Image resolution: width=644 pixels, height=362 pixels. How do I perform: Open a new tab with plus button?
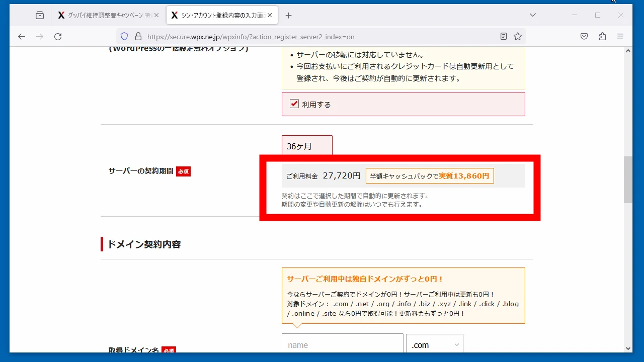[288, 16]
